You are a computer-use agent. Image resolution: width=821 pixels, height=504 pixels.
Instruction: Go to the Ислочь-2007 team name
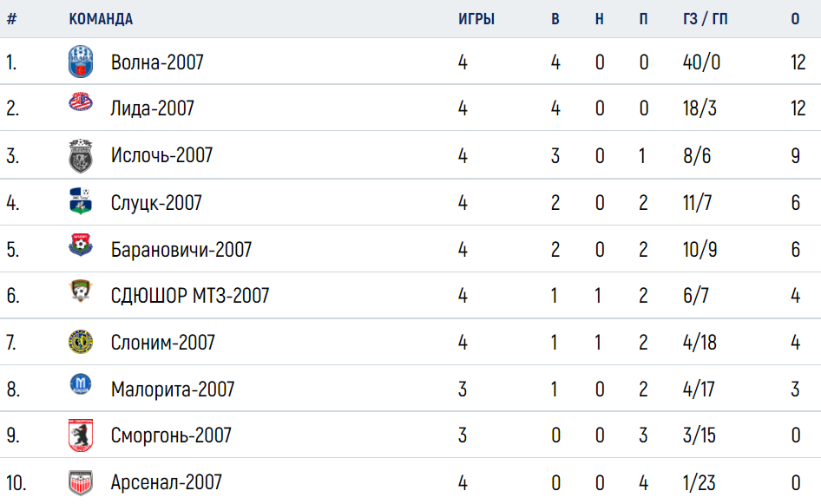[161, 155]
